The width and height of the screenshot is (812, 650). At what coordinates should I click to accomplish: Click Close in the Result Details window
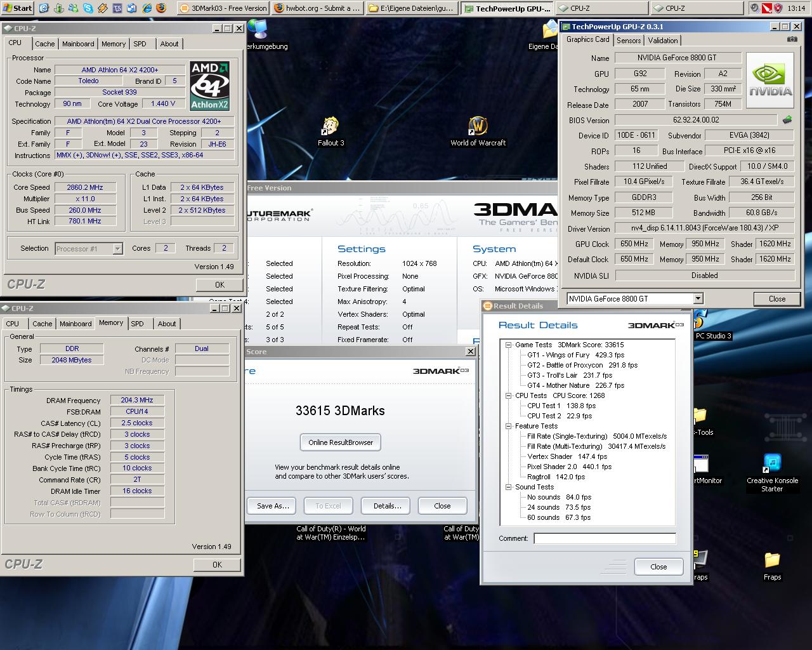click(x=658, y=567)
